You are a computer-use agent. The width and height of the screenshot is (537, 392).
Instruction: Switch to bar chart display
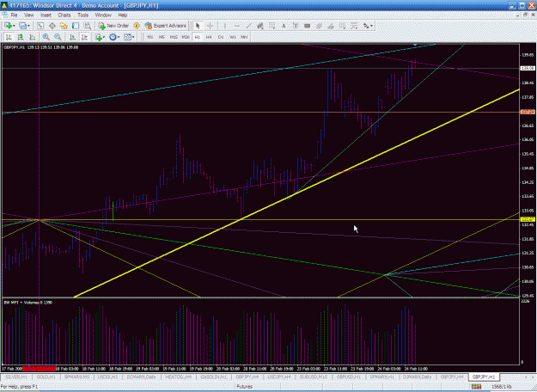9,37
